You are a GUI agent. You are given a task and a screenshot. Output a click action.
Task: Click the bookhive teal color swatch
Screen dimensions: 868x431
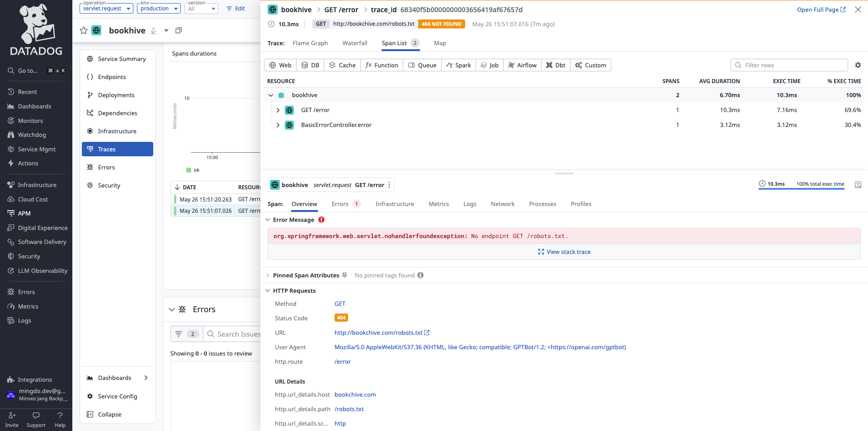[x=281, y=95]
